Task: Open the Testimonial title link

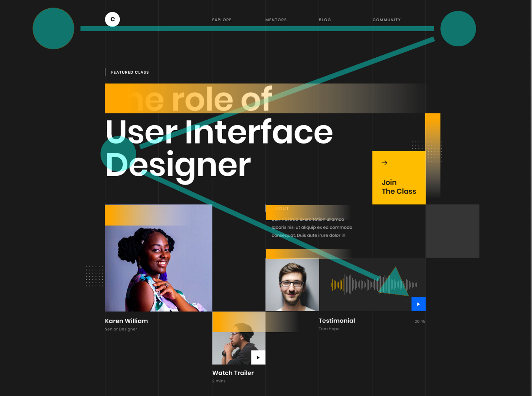Action: (337, 320)
